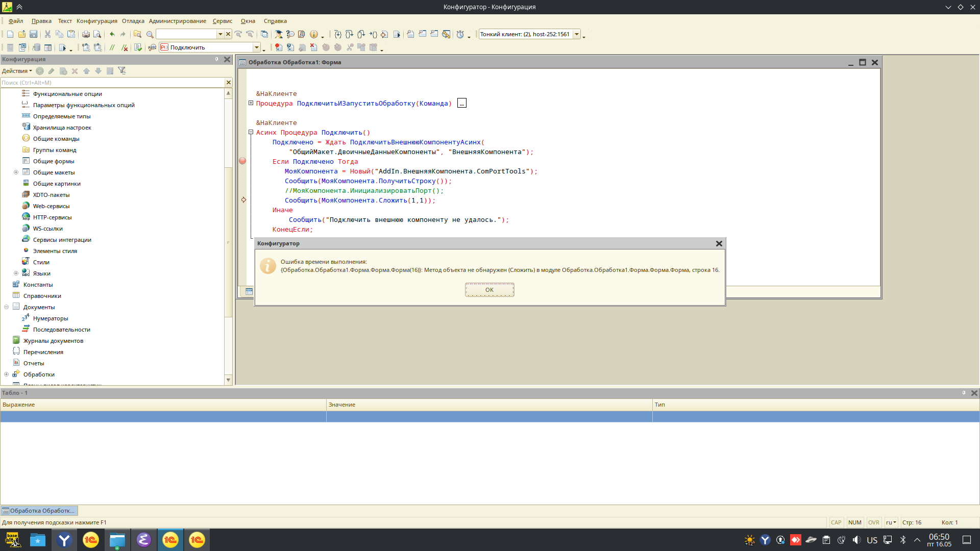Switch to Обработка Обработк... window tab

(39, 511)
